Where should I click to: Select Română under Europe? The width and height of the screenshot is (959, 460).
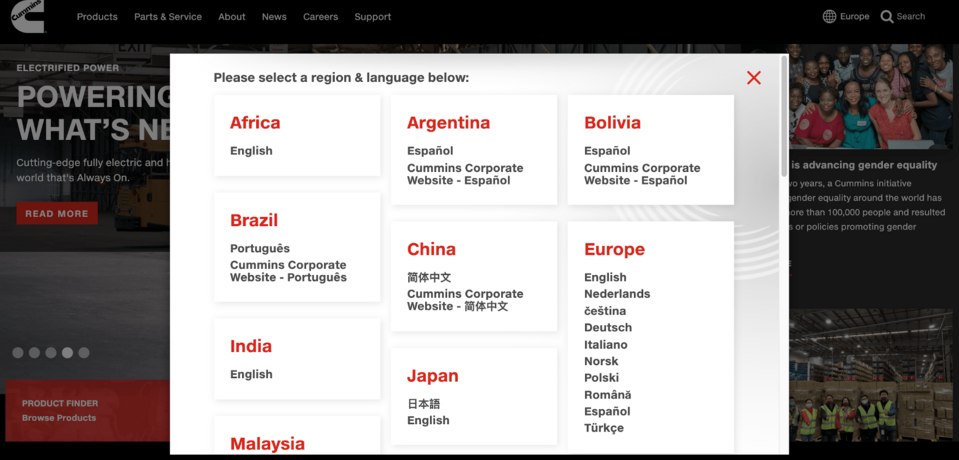[x=607, y=395]
